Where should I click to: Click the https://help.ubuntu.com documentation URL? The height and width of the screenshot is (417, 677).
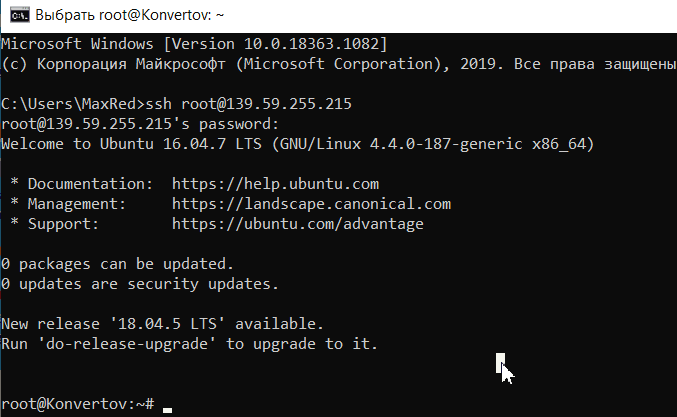pos(275,184)
